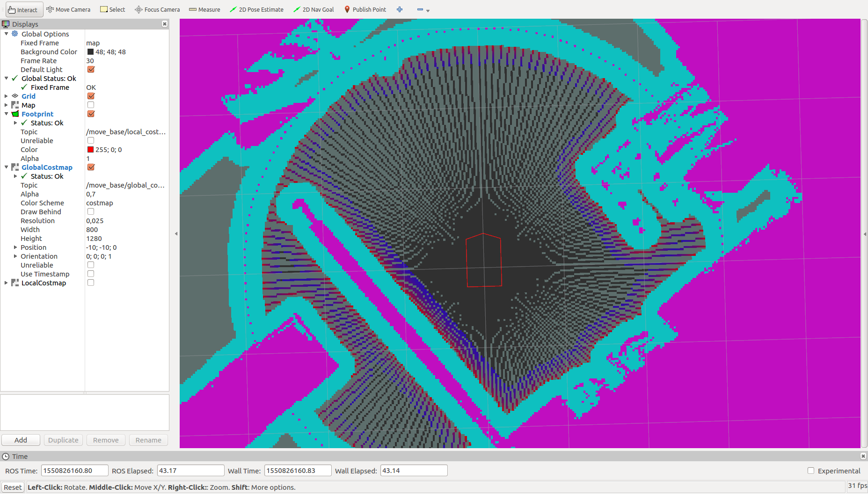Choose the 2D Pose Estimate tool
Screen dimensions: 868x494
pos(256,9)
